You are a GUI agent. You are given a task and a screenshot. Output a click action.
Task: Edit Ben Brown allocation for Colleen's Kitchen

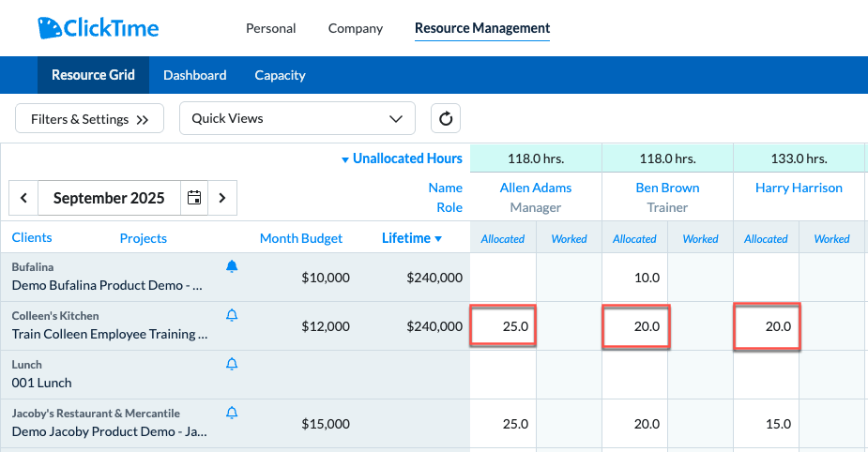coord(636,325)
